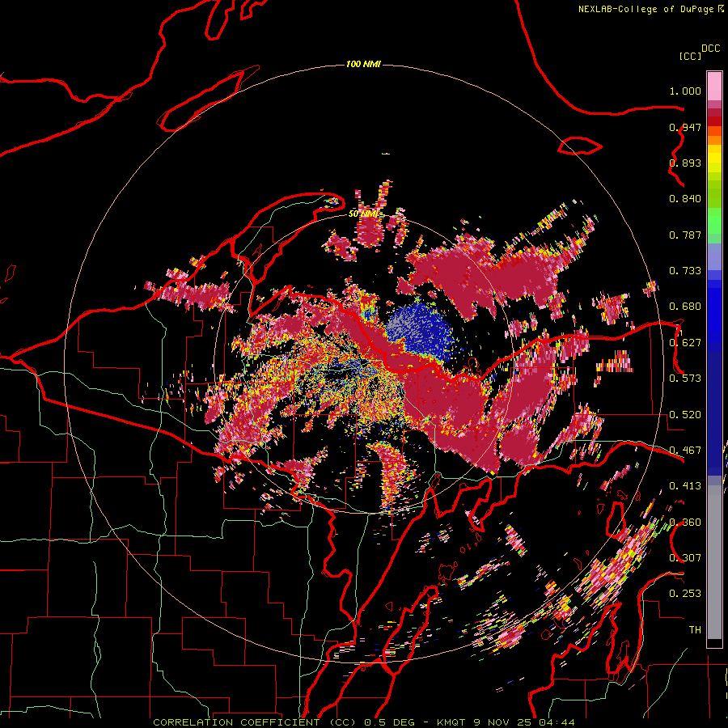Click the 0.253 value on the color scale
Viewport: 728px width, 728px height.
point(685,594)
